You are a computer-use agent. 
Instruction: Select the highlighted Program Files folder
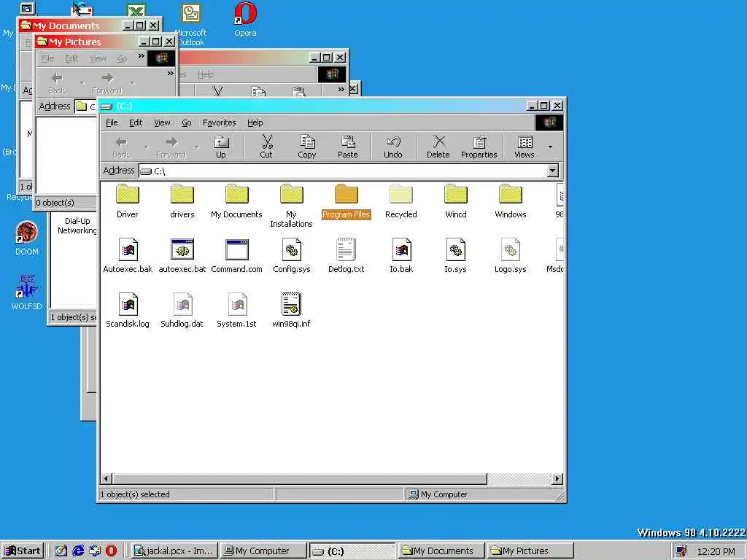[346, 201]
